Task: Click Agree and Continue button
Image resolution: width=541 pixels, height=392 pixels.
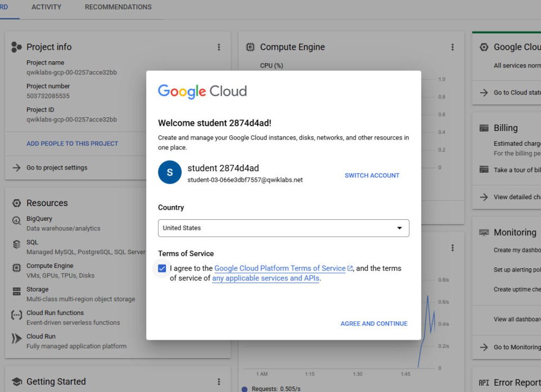Action: pos(374,324)
